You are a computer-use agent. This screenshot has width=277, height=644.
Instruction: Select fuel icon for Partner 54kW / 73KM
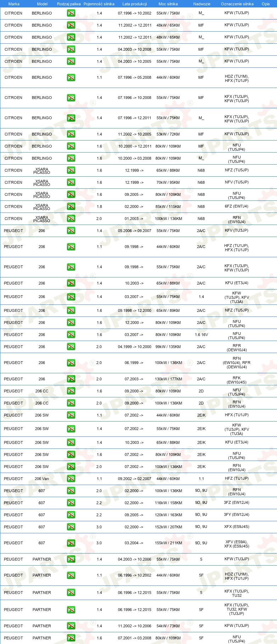71,626
